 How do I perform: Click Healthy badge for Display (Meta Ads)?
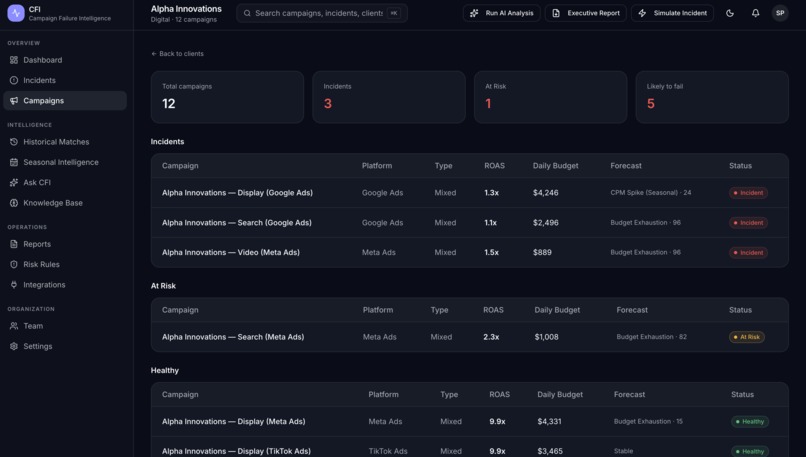click(x=750, y=422)
